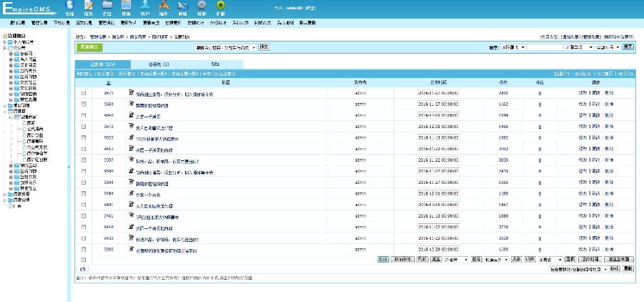Image resolution: width=644 pixels, height=302 pixels.
Task: Open the last search dropdown before search button
Action: tap(608, 48)
